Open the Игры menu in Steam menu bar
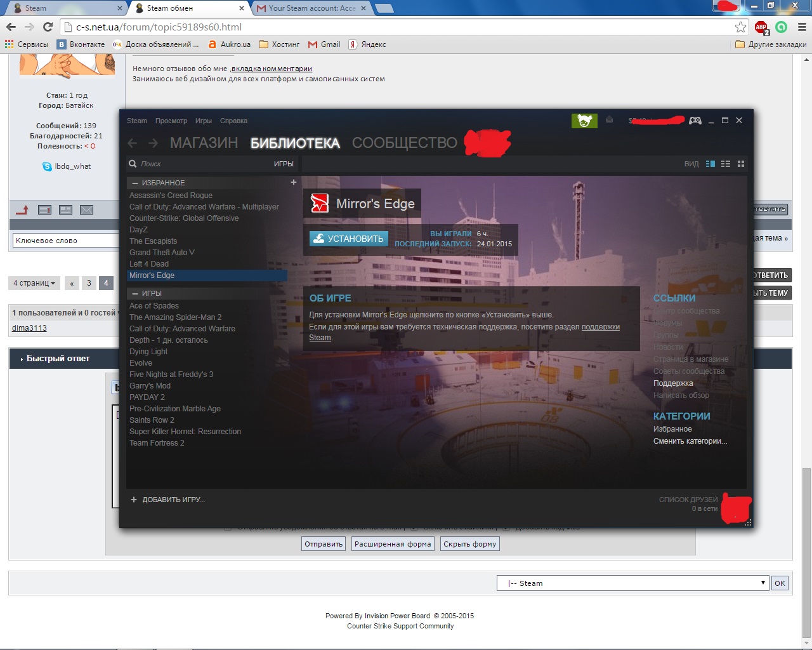The height and width of the screenshot is (650, 812). point(204,121)
